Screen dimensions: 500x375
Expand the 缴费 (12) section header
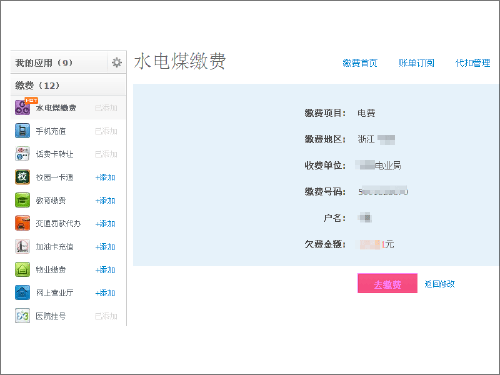[x=68, y=85]
